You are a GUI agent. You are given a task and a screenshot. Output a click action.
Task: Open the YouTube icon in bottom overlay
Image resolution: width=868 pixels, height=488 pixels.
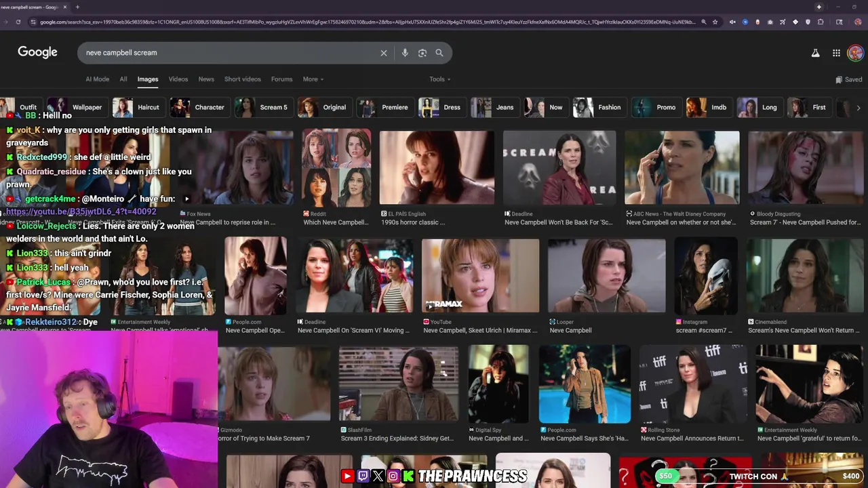347,476
